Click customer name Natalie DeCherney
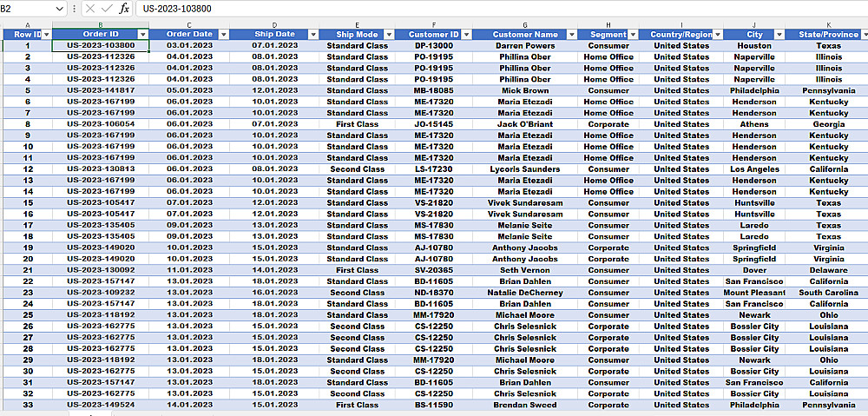 (x=525, y=293)
